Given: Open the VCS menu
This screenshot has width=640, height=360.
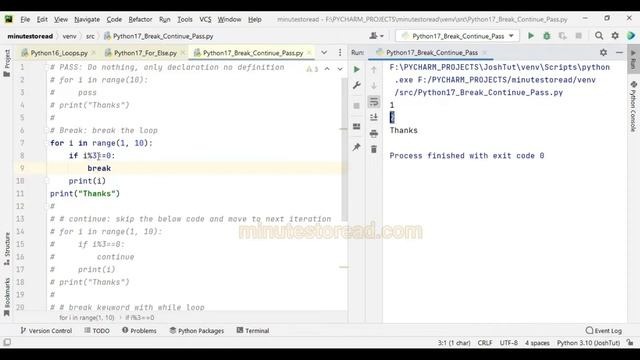Looking at the screenshot, I should [x=205, y=19].
